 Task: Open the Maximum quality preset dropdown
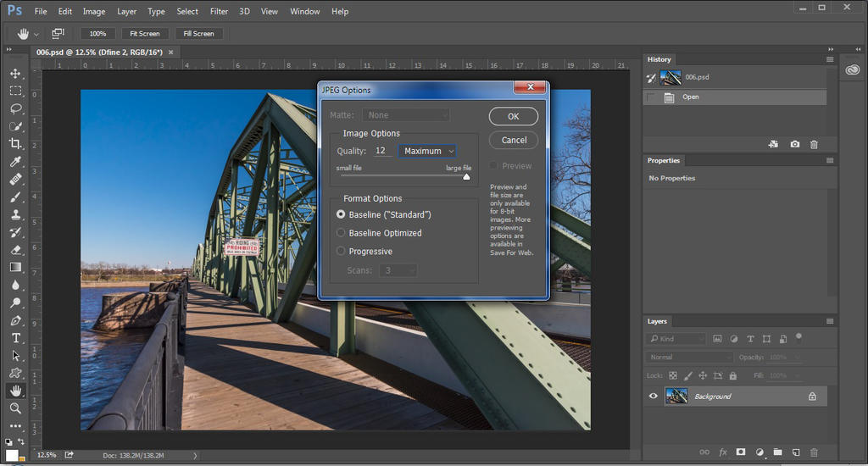pyautogui.click(x=428, y=151)
